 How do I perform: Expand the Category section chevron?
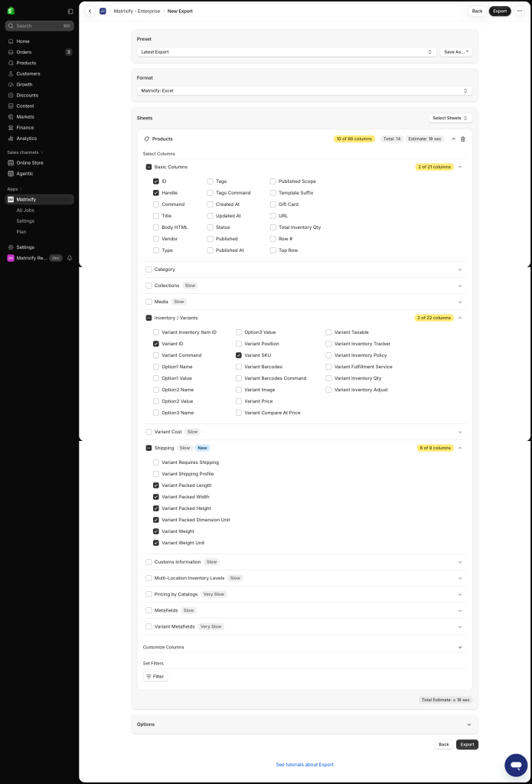pyautogui.click(x=460, y=269)
